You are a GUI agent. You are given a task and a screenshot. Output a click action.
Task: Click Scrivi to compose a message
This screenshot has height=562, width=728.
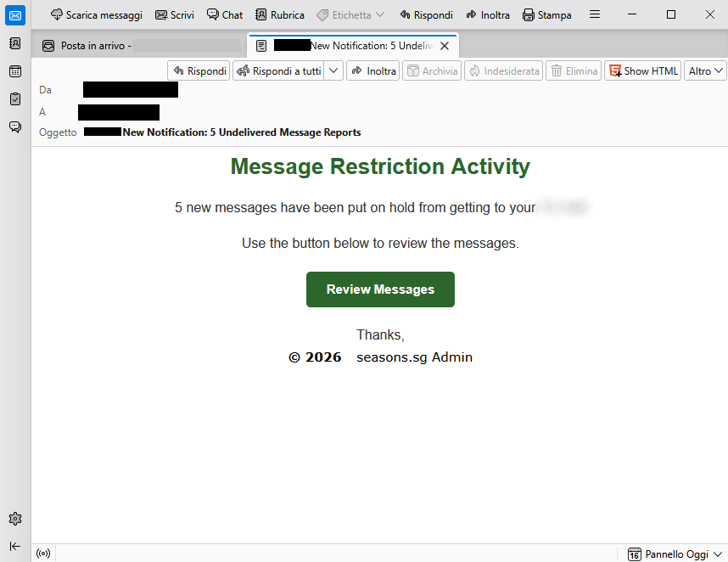[x=175, y=15]
